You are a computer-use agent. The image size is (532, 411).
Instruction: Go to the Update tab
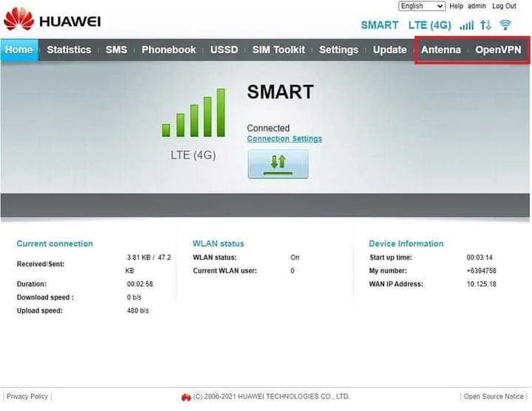(389, 50)
